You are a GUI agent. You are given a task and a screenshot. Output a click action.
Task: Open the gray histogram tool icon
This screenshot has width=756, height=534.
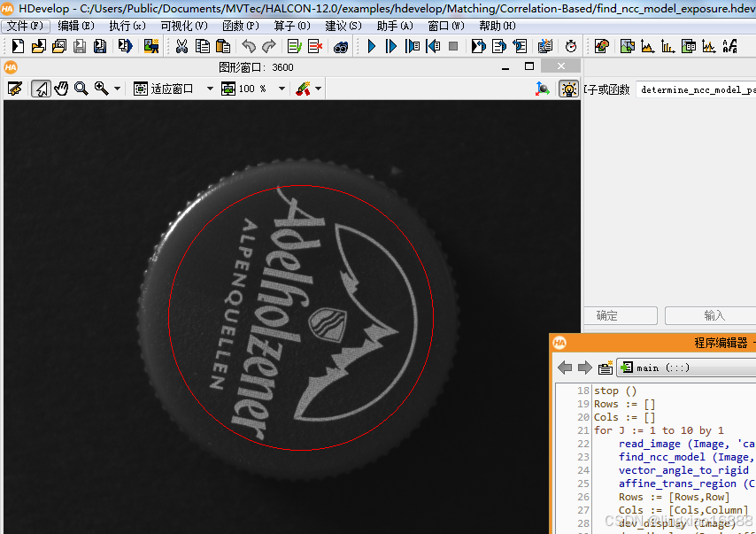pos(647,46)
